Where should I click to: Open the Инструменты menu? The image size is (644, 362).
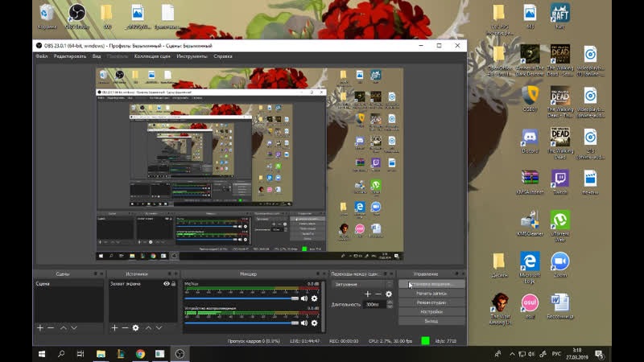tap(192, 56)
